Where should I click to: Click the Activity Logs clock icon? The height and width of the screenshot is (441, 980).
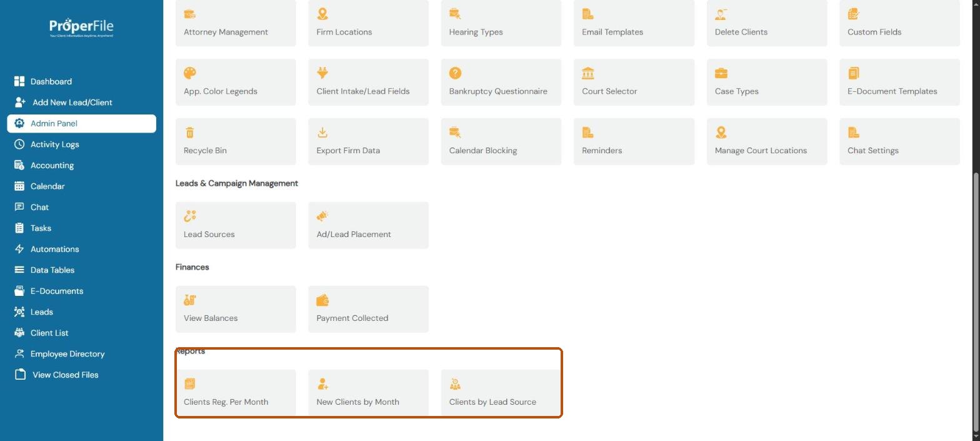[x=19, y=144]
